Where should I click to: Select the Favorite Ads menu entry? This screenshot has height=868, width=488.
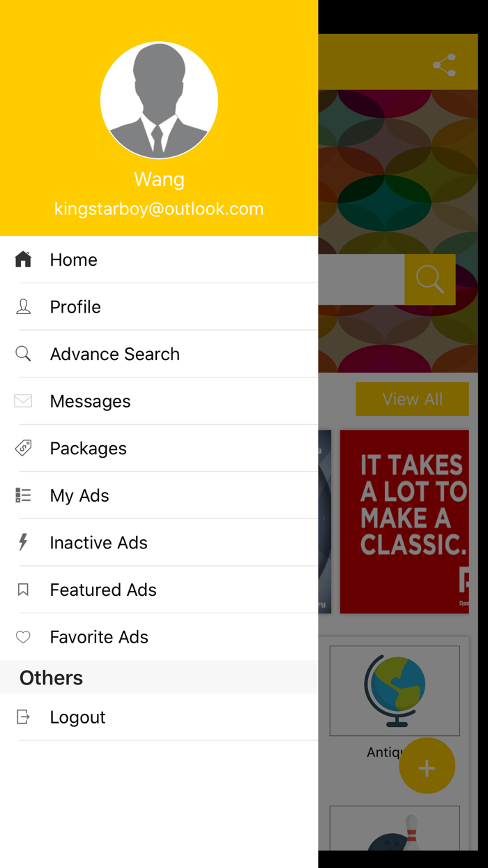click(x=99, y=637)
